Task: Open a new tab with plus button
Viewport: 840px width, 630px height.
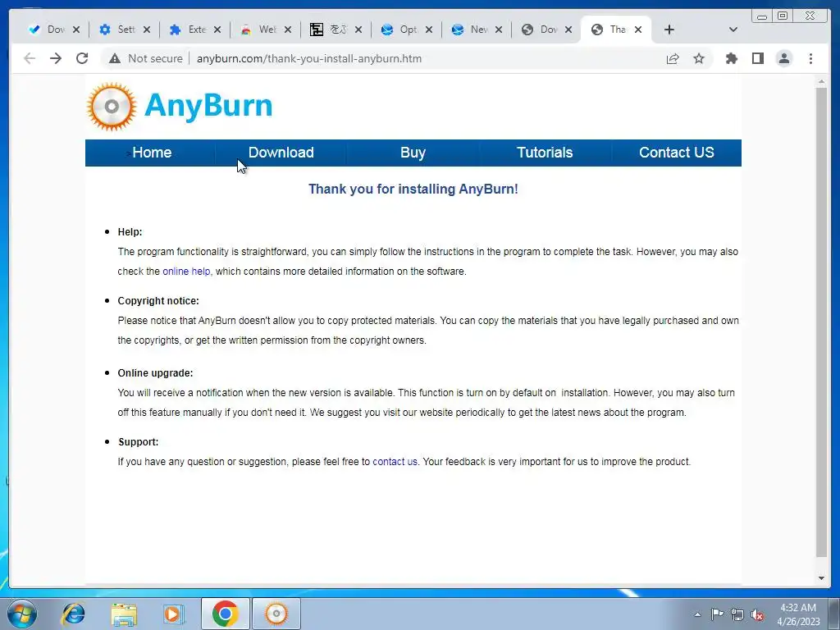Action: (669, 30)
